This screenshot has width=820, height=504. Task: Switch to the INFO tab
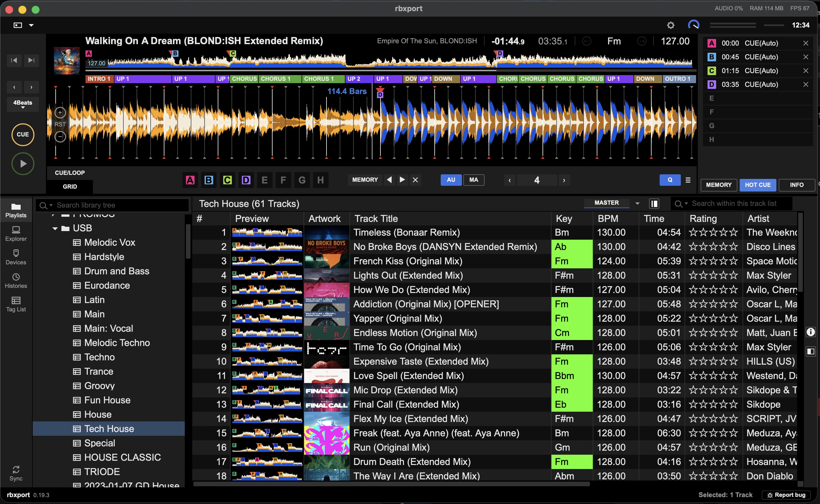(797, 185)
